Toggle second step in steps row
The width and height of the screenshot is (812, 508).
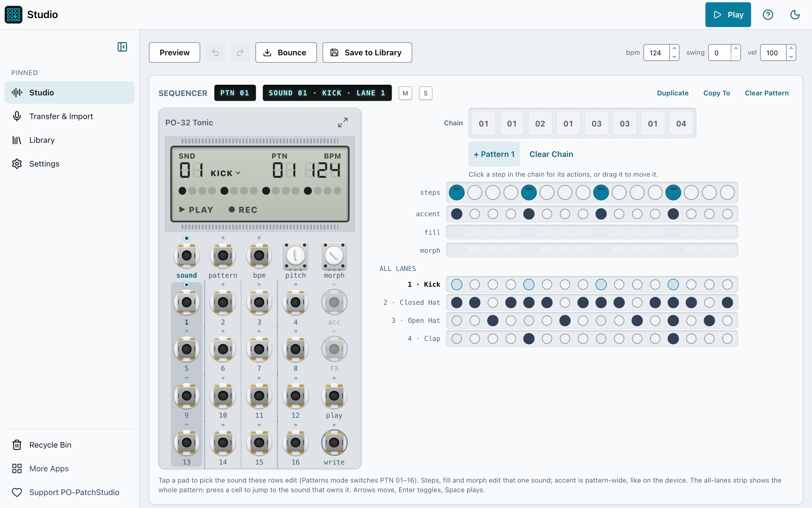[x=475, y=192]
